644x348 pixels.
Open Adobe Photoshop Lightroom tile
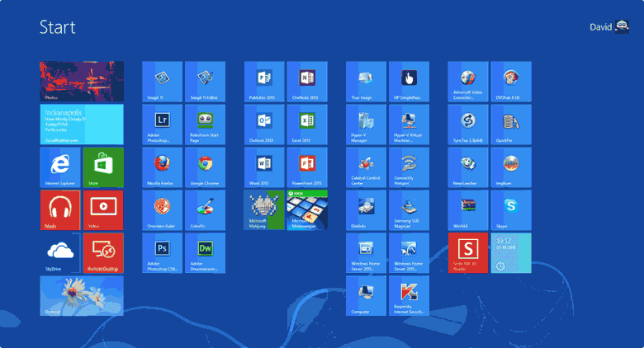tap(162, 124)
